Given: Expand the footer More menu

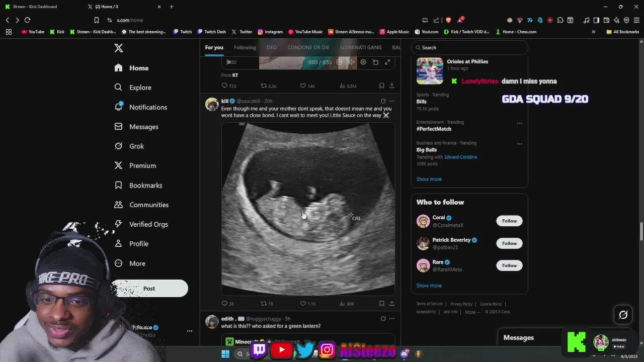Looking at the screenshot, I should pos(472,312).
